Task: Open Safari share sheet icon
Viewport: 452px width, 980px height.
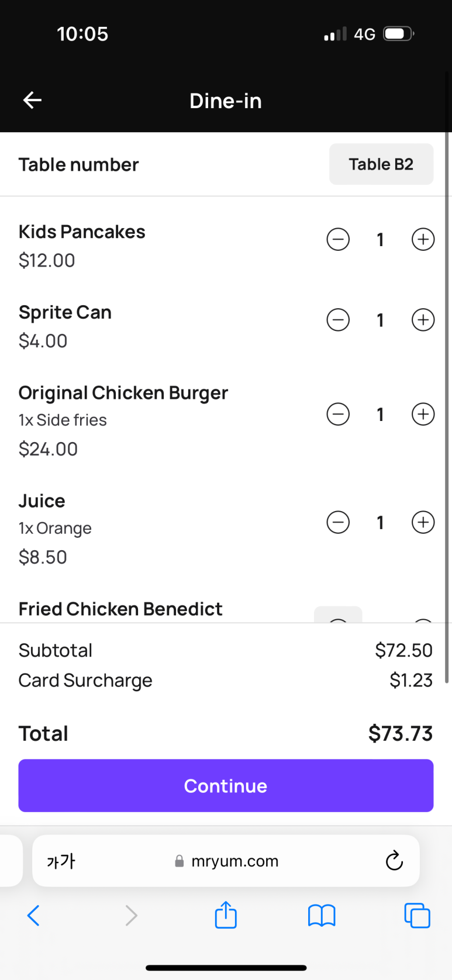Action: (x=226, y=915)
